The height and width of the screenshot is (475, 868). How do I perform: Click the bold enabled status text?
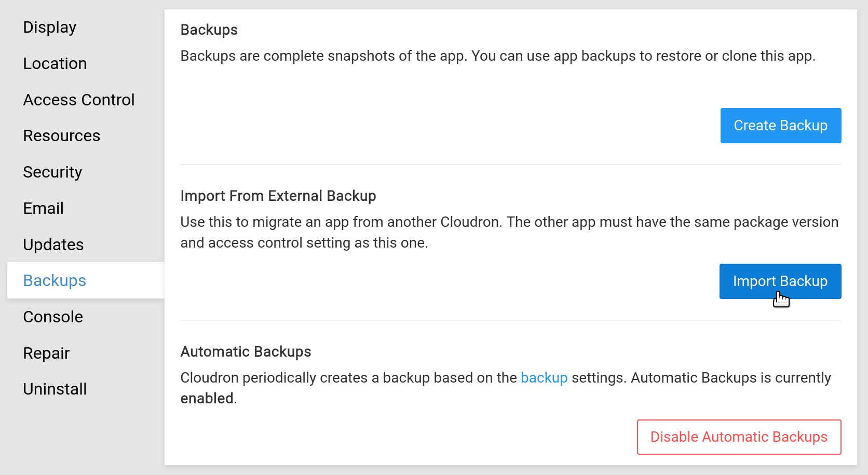[x=207, y=398]
